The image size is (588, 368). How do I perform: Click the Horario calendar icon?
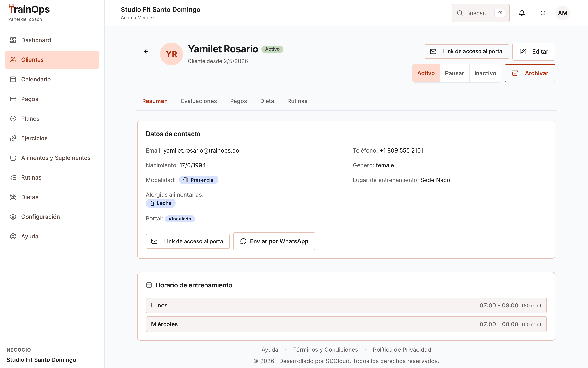(149, 285)
